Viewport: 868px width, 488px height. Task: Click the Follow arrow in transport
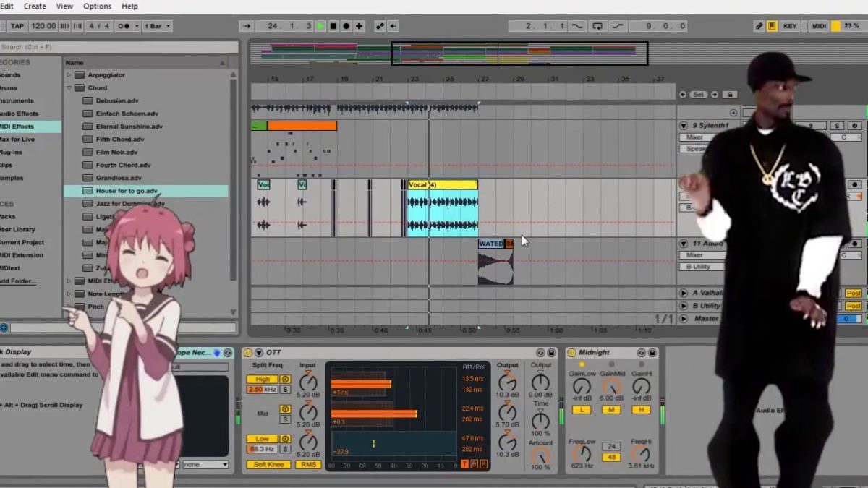pos(247,26)
